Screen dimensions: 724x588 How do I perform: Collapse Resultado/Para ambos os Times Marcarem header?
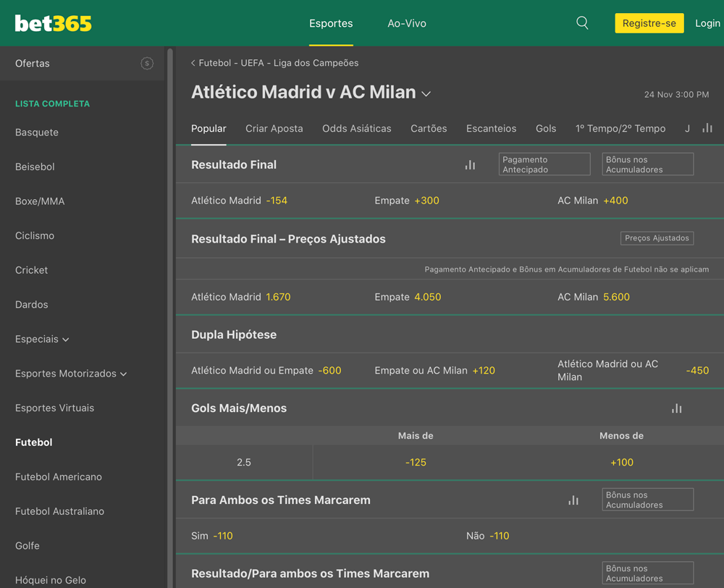311,574
